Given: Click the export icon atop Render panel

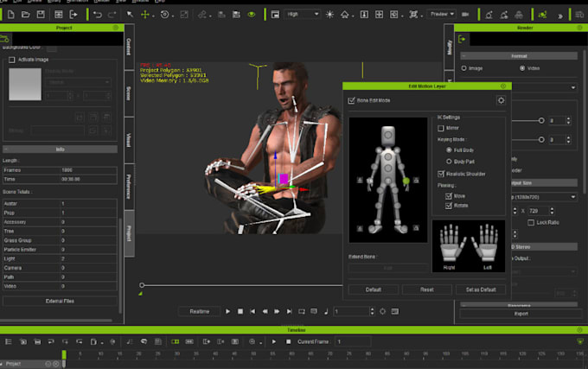Looking at the screenshot, I should 462,39.
